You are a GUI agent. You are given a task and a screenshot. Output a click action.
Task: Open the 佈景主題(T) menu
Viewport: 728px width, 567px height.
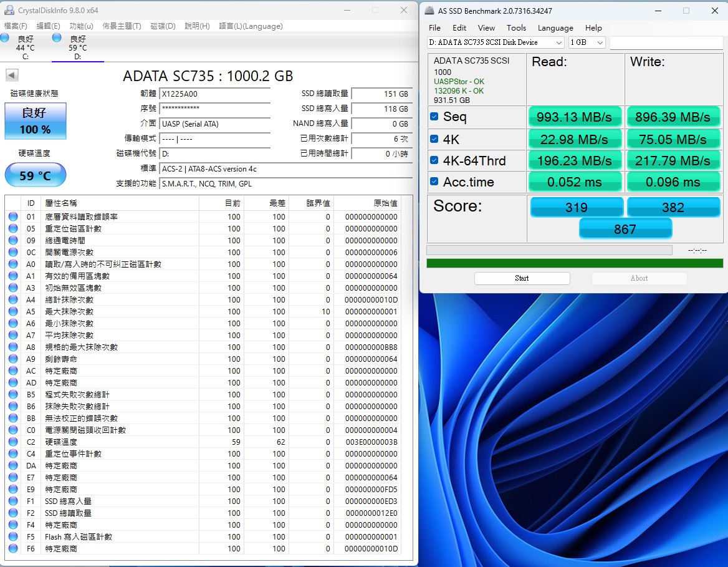pos(122,26)
